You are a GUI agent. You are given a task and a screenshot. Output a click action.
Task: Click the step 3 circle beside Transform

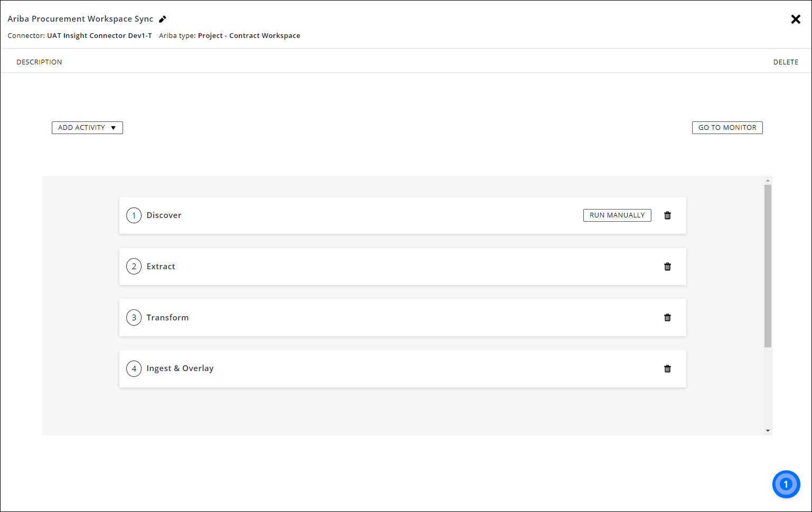(x=134, y=317)
